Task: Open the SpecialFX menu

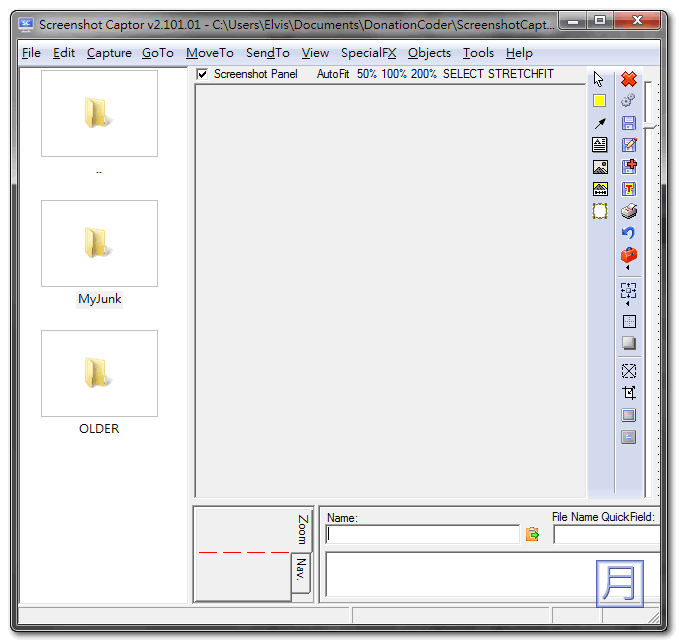Action: tap(368, 53)
